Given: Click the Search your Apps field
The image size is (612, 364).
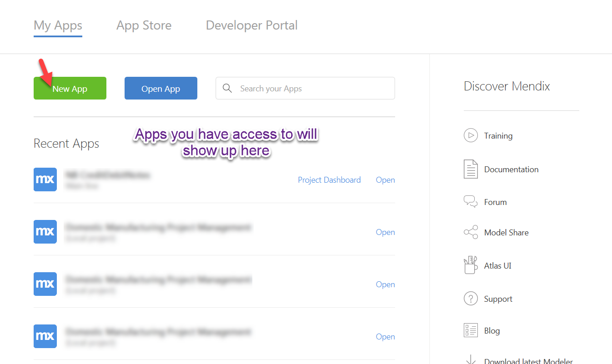Looking at the screenshot, I should point(305,88).
